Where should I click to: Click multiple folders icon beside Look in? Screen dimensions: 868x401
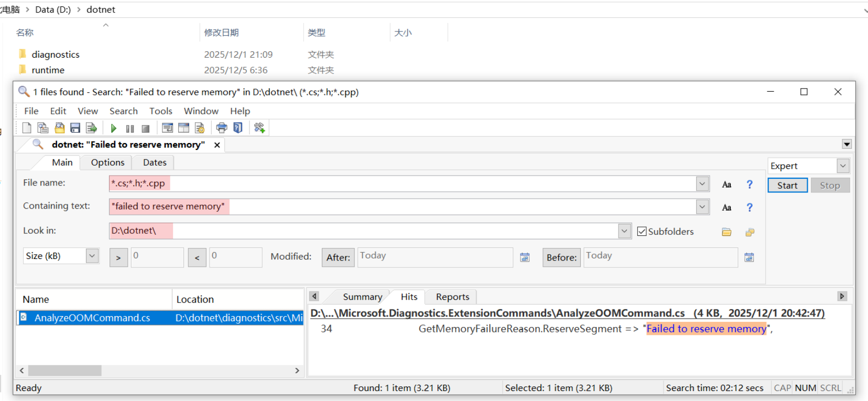tap(750, 232)
